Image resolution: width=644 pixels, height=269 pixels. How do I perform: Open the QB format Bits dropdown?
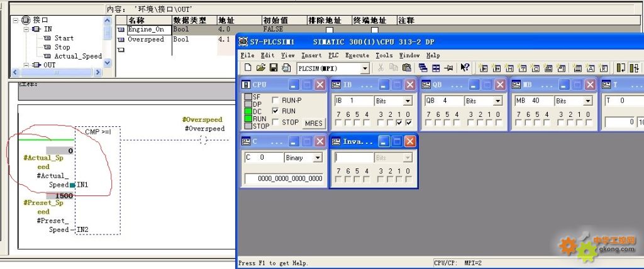[498, 101]
